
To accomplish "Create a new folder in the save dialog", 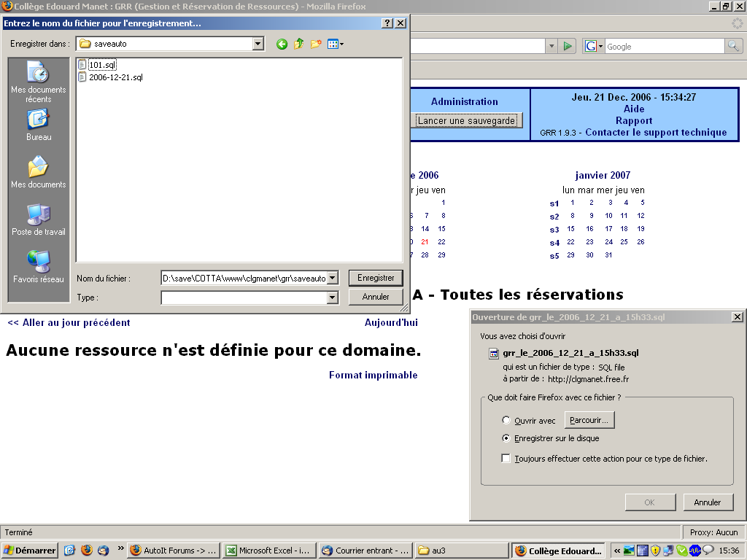I will coord(316,44).
